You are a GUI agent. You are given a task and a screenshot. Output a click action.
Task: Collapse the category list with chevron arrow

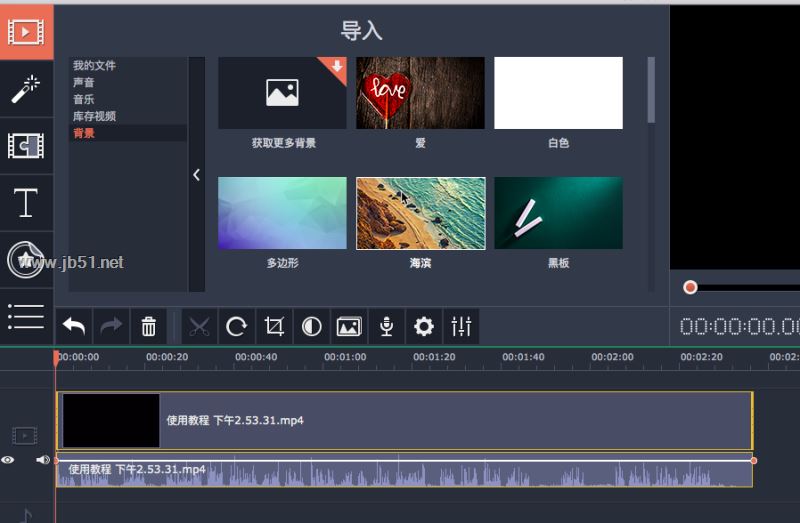196,175
